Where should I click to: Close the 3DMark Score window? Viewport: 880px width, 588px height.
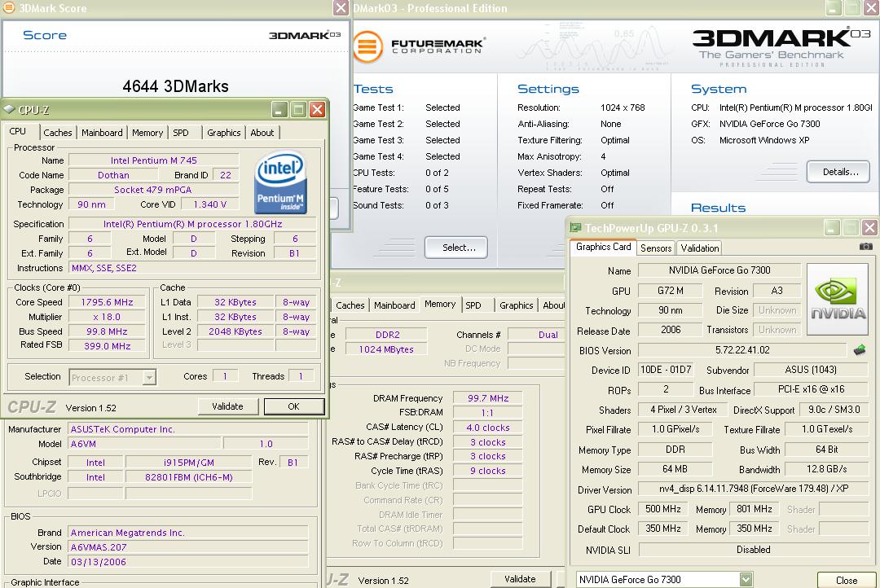(x=341, y=8)
